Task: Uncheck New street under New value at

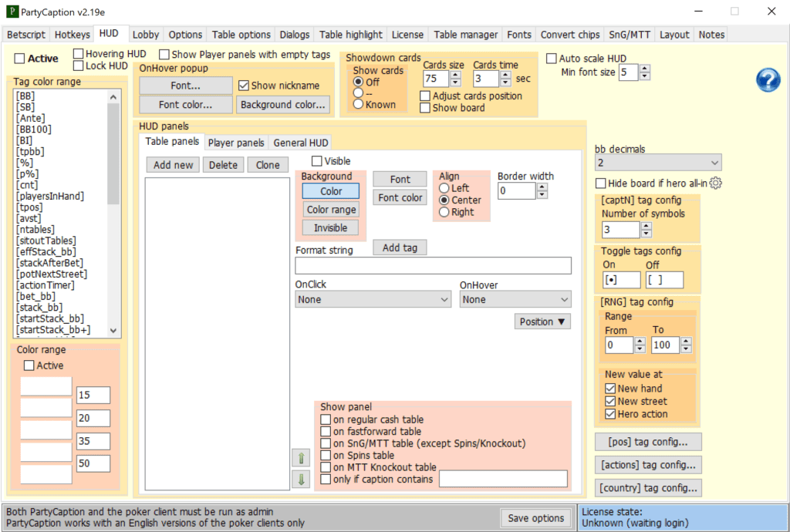Action: tap(610, 401)
